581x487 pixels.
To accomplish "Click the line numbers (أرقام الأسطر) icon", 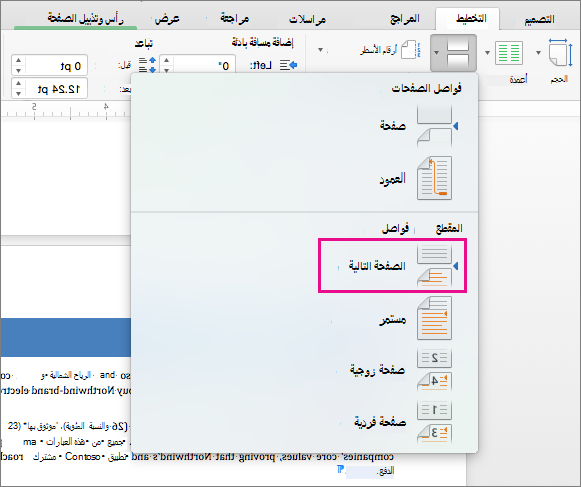I will (411, 50).
